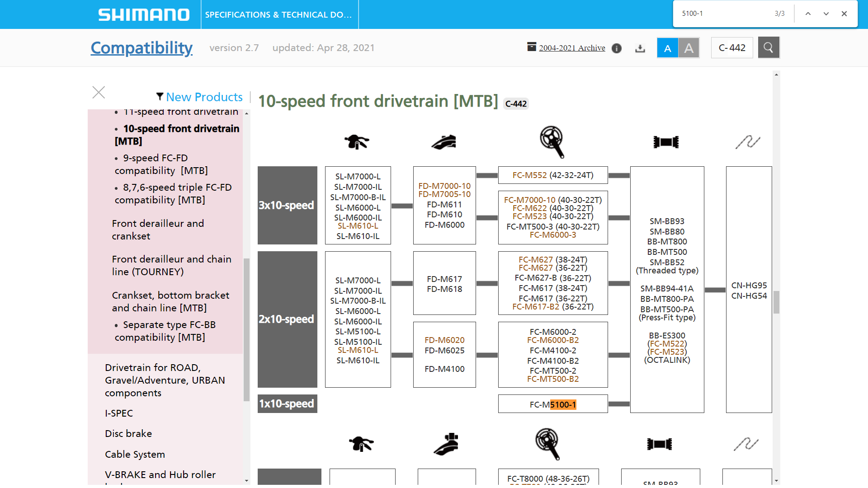Screen dimensions: 868x488
Task: Click the 3x10-speed row label
Action: 288,205
